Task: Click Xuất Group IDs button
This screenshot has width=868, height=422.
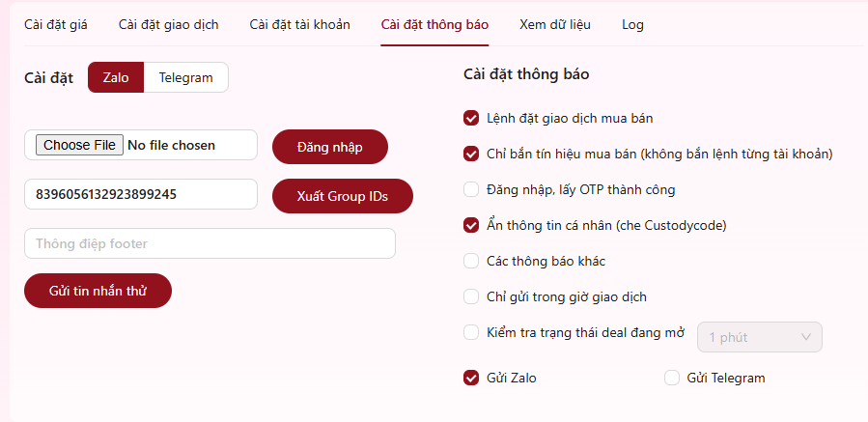Action: (343, 196)
